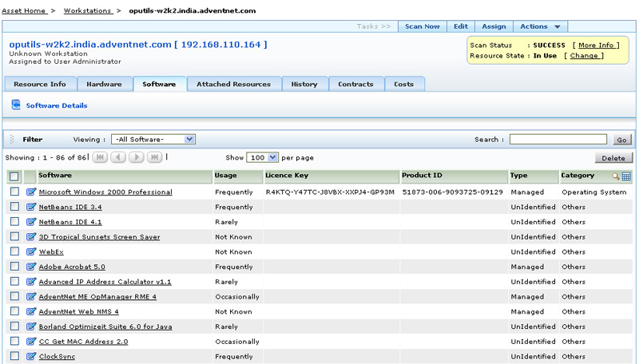Click inside the Search text field

click(x=558, y=139)
